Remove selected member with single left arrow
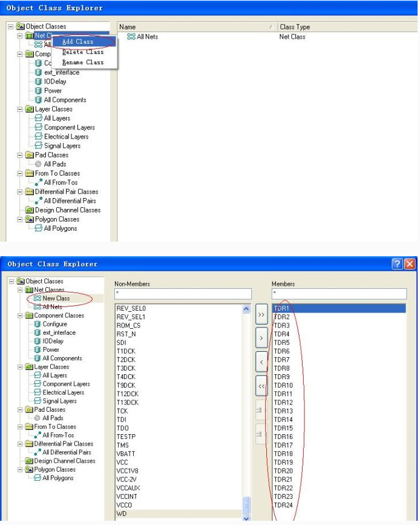The image size is (420, 525). tap(261, 362)
